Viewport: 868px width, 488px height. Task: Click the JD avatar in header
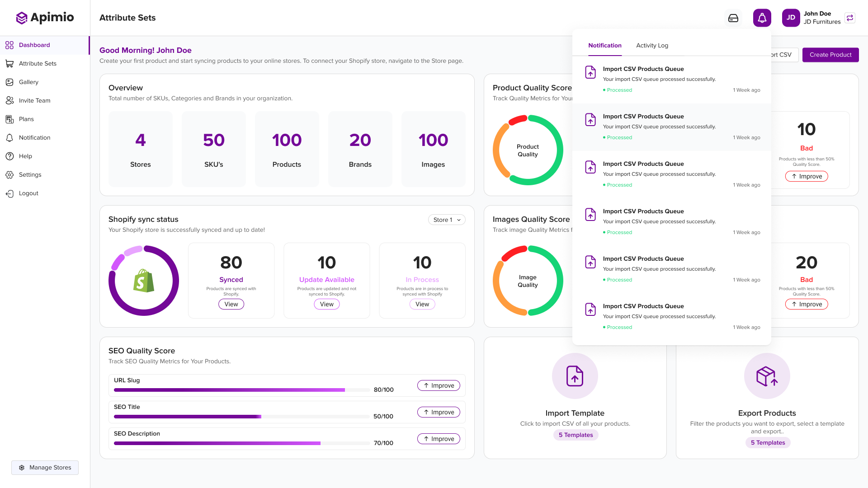(x=791, y=18)
